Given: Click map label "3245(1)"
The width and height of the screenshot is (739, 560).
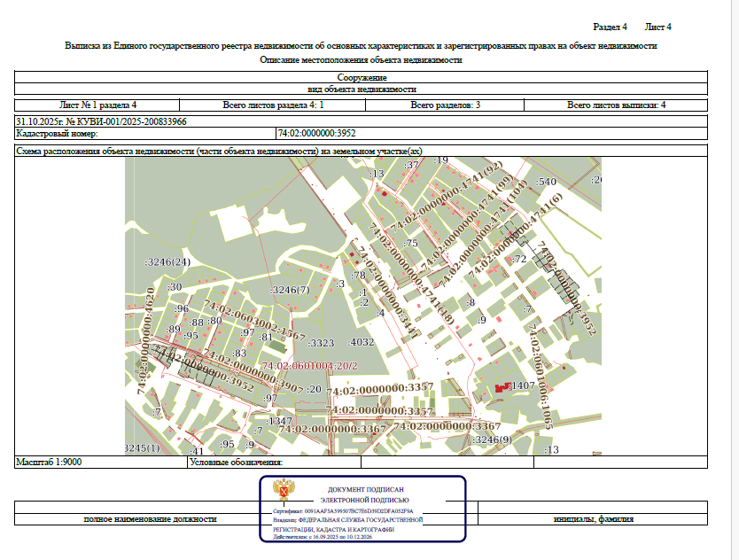Looking at the screenshot, I should tap(143, 447).
